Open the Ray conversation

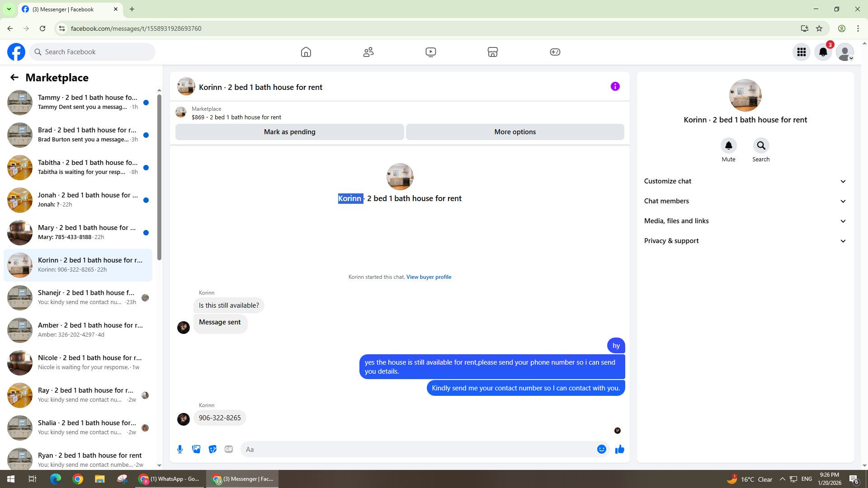point(78,395)
